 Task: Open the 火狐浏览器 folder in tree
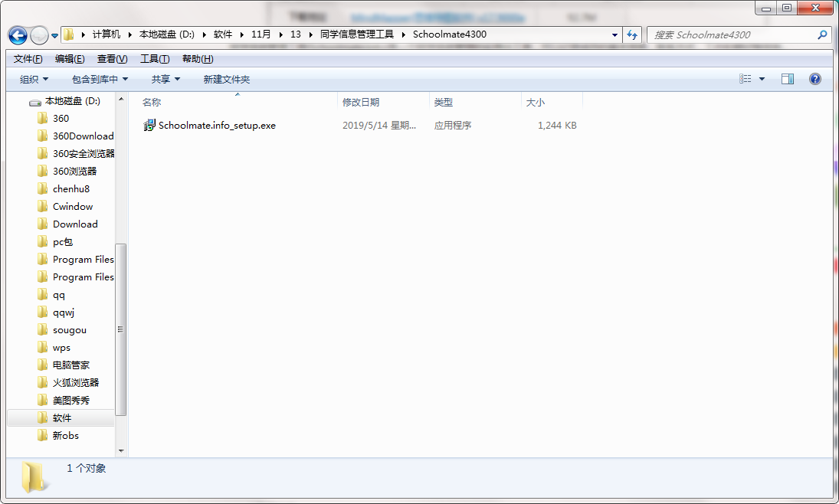[75, 382]
